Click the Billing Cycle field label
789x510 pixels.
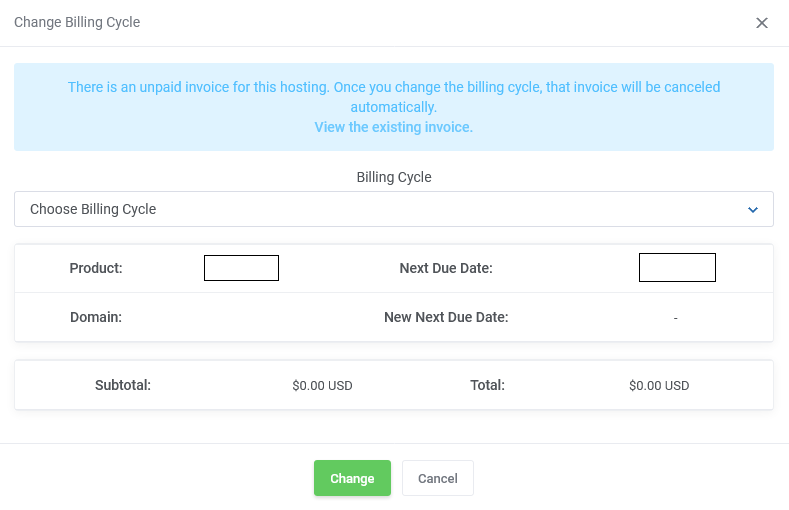pos(393,177)
